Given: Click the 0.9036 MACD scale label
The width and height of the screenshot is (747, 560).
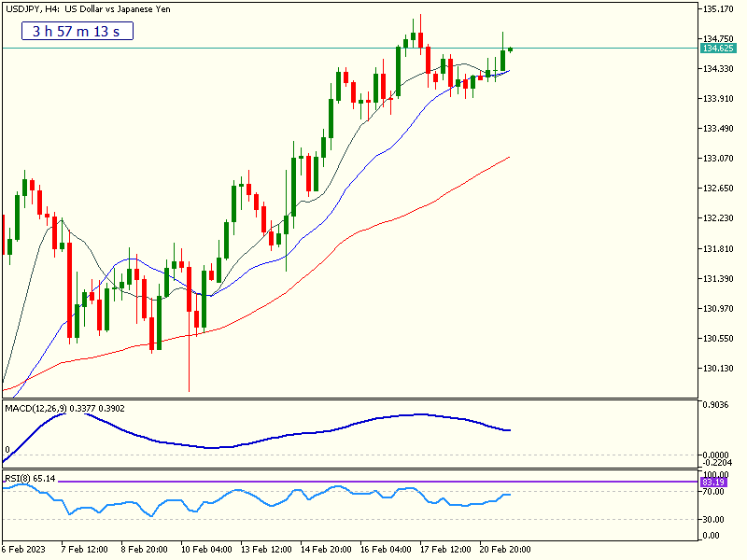Looking at the screenshot, I should pos(717,405).
